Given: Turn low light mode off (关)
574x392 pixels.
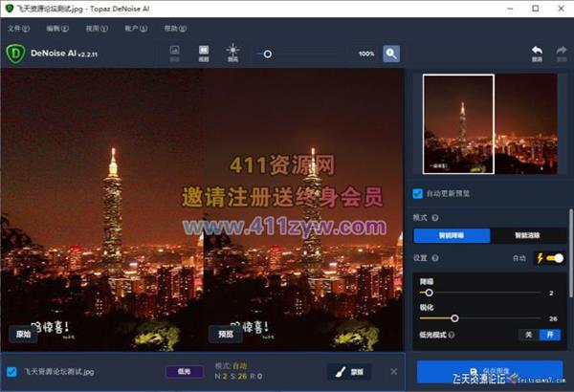Looking at the screenshot, I should pos(527,335).
